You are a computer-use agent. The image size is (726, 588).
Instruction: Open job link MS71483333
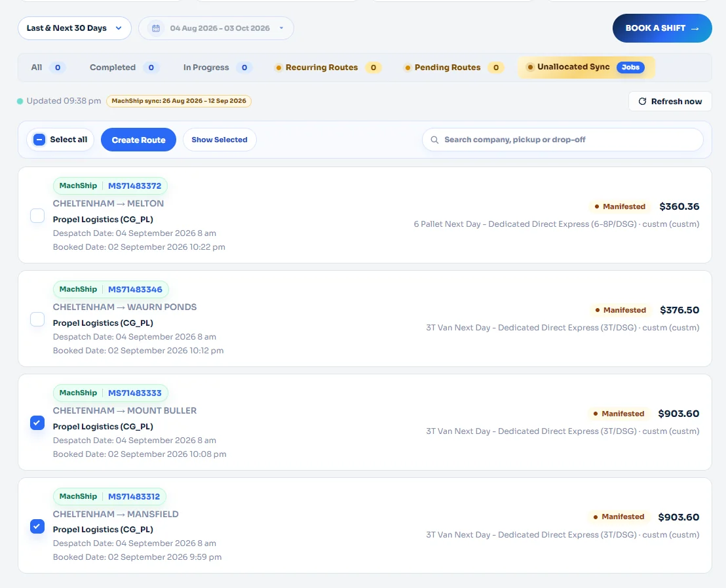point(135,393)
